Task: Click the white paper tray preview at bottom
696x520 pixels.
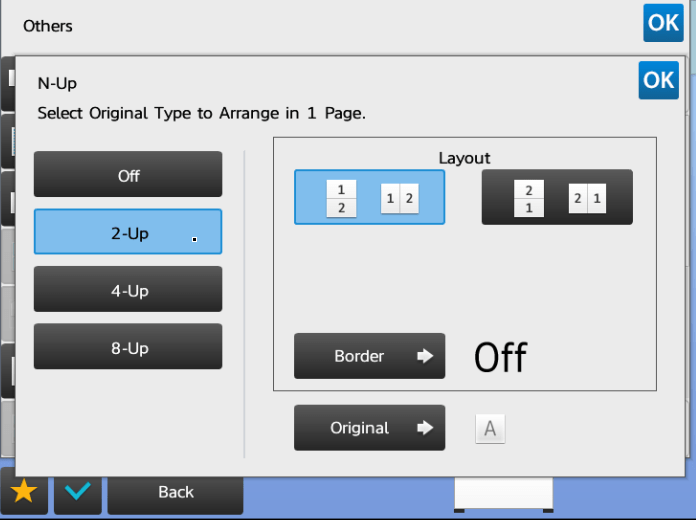Action: pyautogui.click(x=504, y=494)
